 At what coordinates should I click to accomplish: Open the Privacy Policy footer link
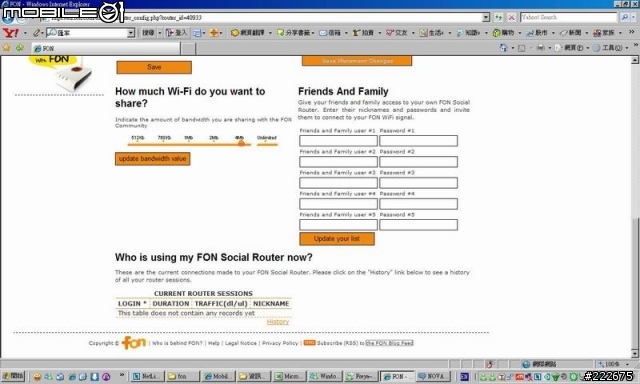[x=280, y=343]
